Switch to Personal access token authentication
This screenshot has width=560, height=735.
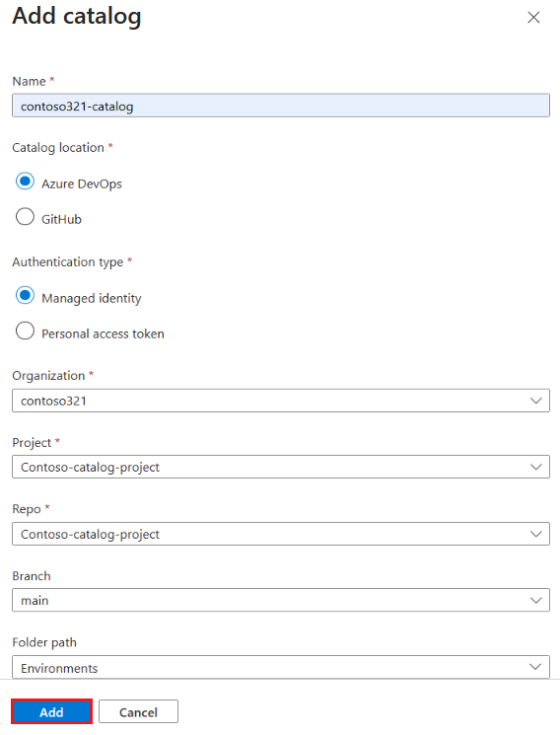(x=25, y=331)
